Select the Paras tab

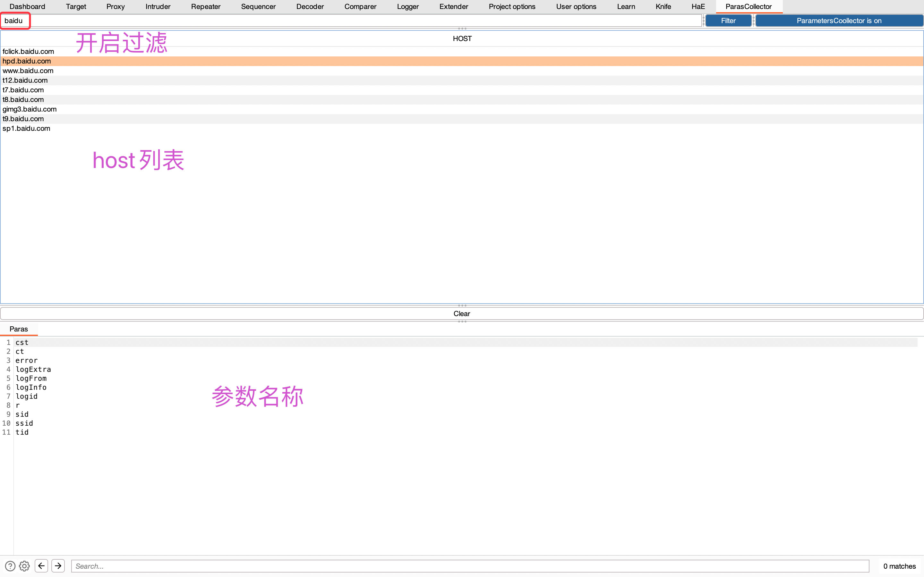pyautogui.click(x=19, y=329)
